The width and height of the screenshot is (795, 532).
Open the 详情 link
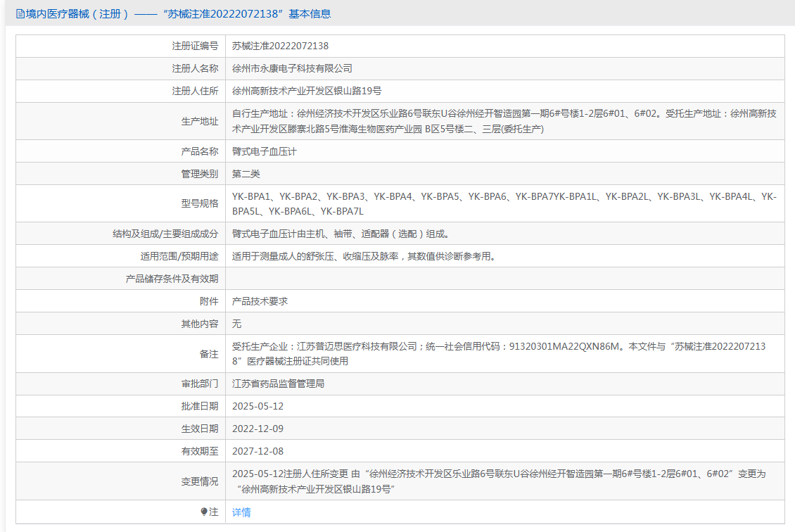coord(241,512)
